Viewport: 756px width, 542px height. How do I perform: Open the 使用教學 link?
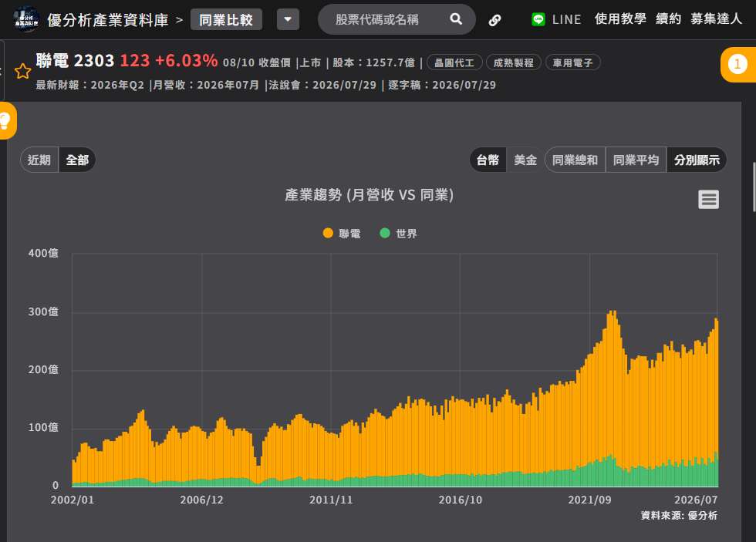pyautogui.click(x=620, y=19)
